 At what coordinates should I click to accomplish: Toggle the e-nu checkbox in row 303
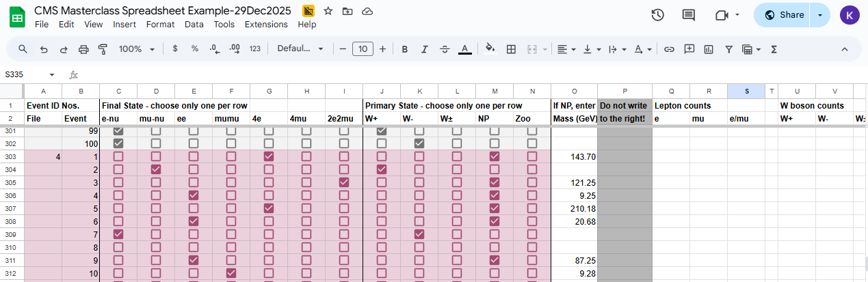coord(118,156)
